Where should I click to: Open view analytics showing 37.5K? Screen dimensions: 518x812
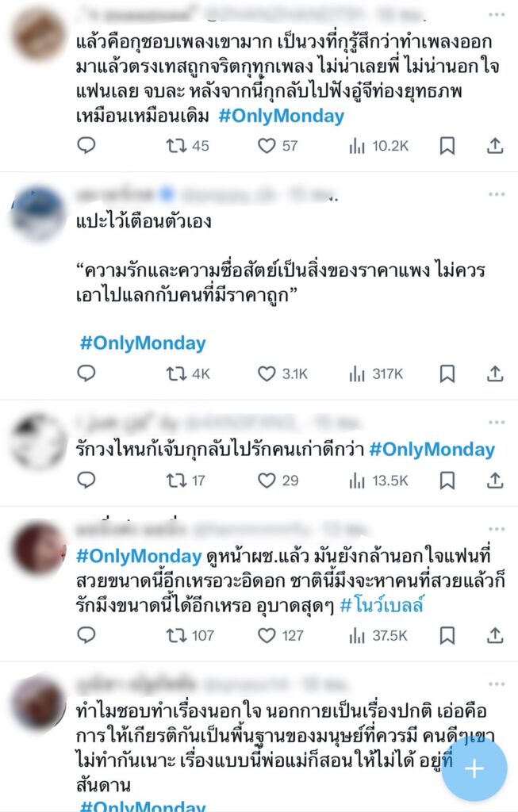click(378, 635)
